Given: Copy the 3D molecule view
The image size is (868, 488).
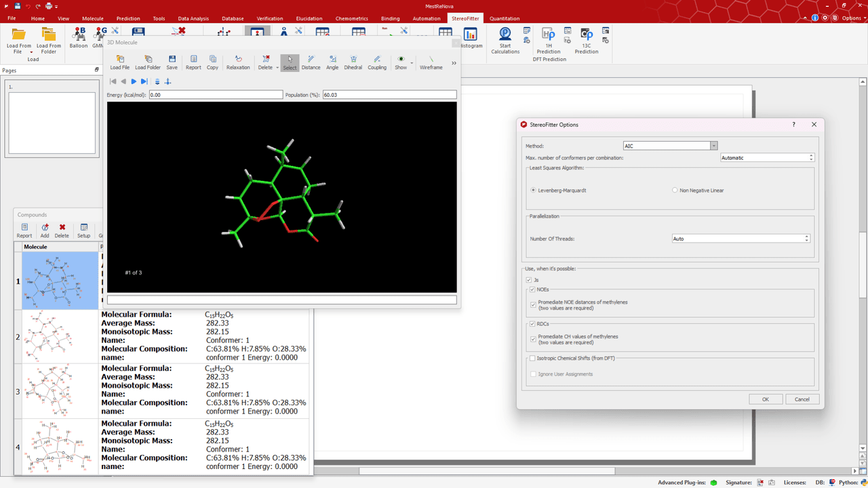Looking at the screenshot, I should 213,62.
